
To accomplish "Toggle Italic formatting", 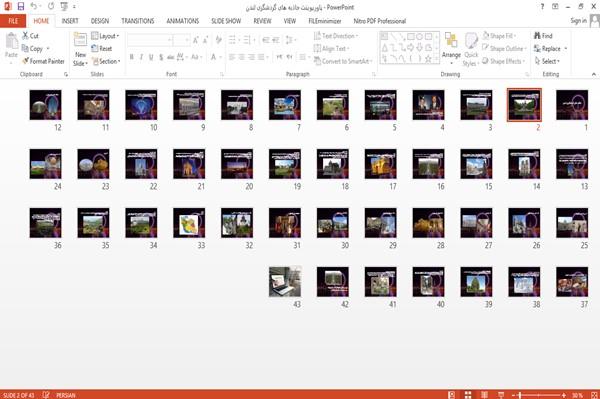I will pyautogui.click(x=141, y=57).
